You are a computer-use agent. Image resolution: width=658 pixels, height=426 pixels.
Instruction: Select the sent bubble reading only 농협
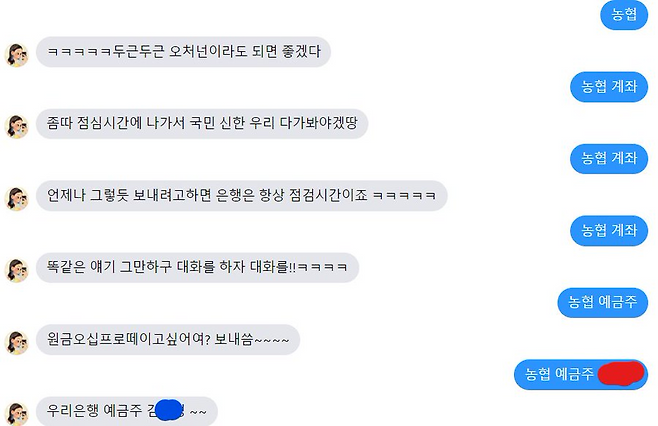[x=624, y=15]
